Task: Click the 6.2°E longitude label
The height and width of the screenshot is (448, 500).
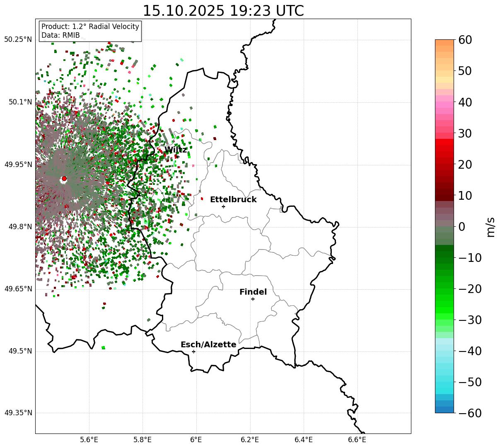Action: 250,440
